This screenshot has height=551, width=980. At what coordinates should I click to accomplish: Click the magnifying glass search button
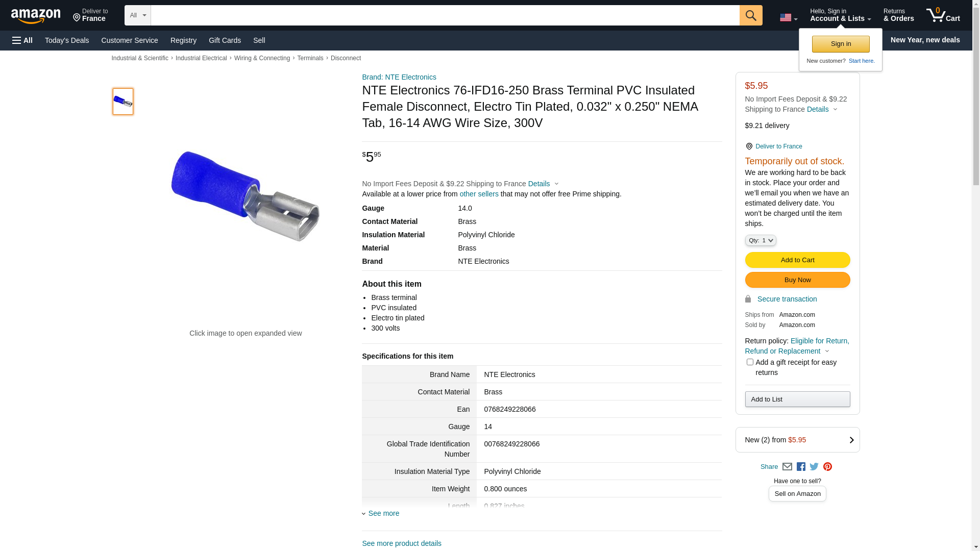pyautogui.click(x=750, y=15)
